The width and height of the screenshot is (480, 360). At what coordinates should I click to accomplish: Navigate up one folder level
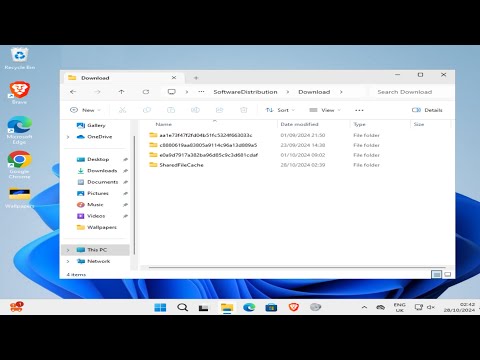point(121,92)
